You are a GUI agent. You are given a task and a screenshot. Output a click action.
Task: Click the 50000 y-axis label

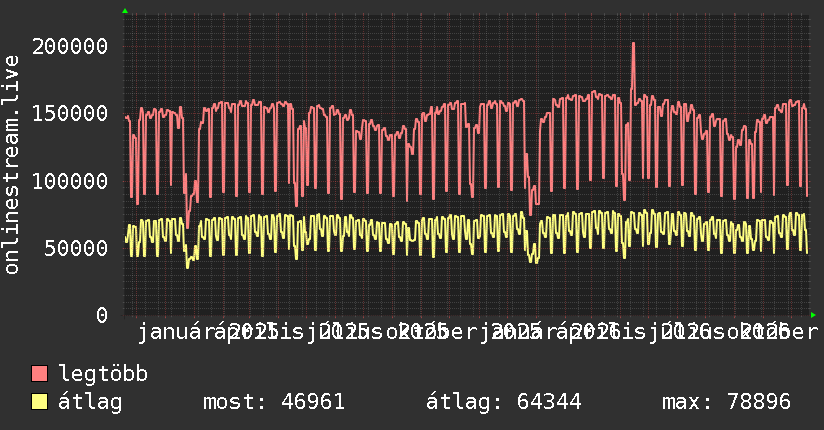point(76,249)
